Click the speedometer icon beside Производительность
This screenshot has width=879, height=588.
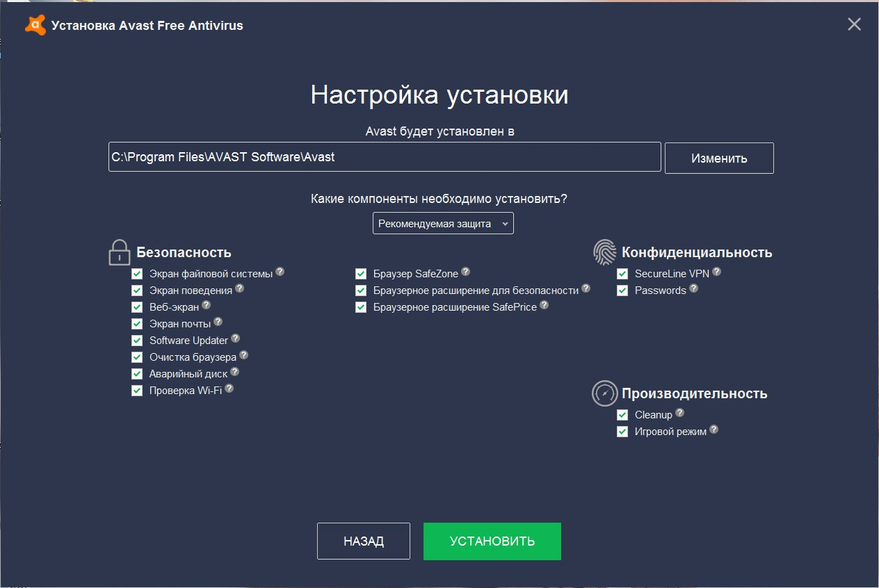point(604,393)
